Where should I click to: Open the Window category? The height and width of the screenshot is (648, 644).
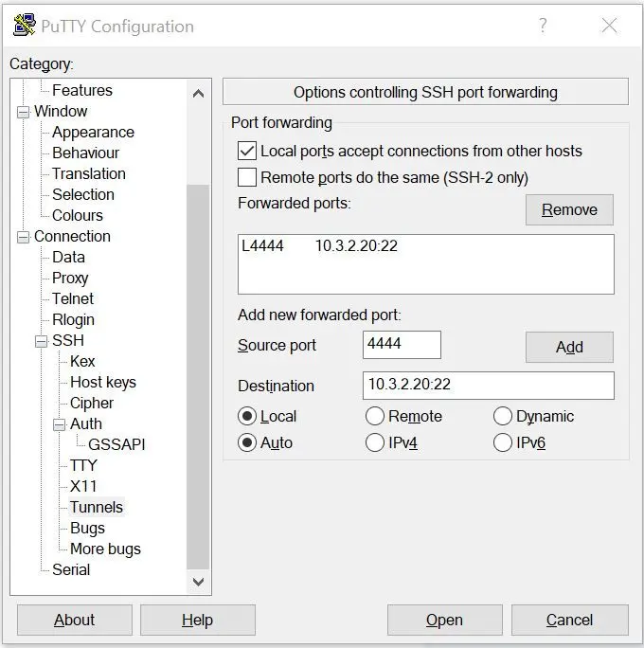point(61,111)
